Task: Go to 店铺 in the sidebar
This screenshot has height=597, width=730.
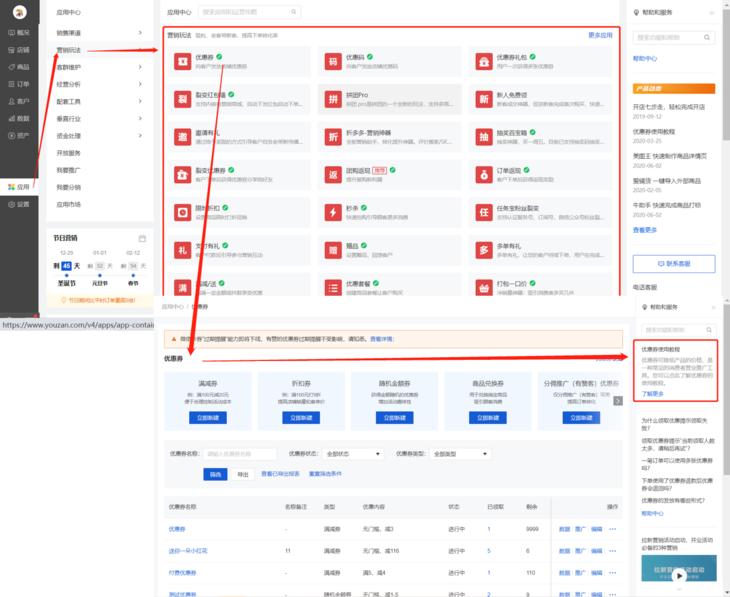Action: point(19,50)
